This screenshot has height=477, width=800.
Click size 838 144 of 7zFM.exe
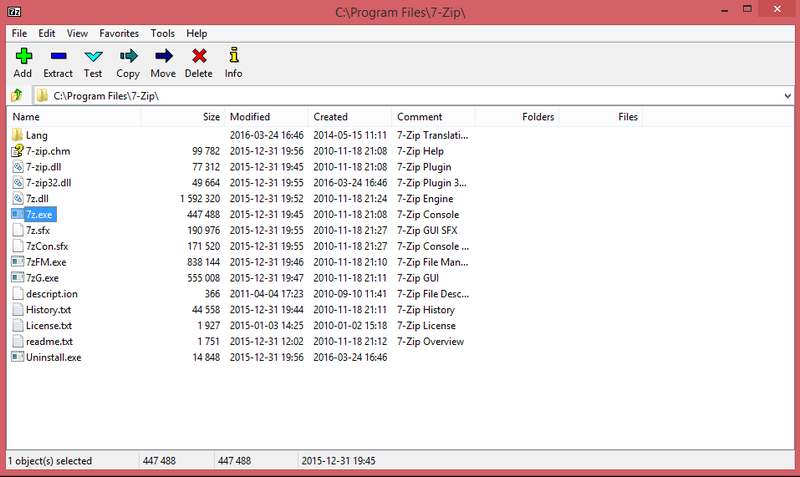204,262
